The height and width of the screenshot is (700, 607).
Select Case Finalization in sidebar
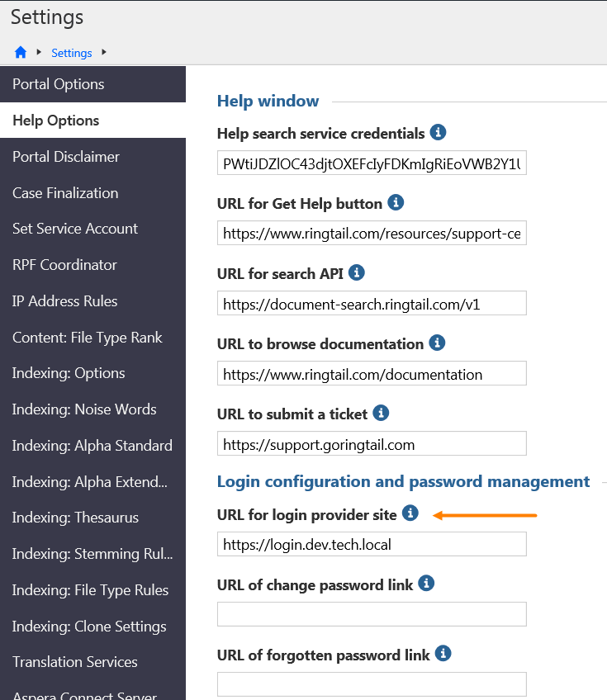tap(65, 193)
